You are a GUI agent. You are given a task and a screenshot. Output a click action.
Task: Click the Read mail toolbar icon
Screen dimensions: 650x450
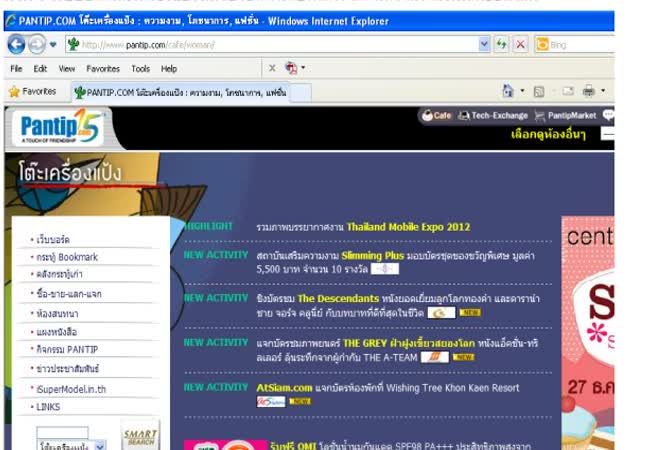click(568, 91)
